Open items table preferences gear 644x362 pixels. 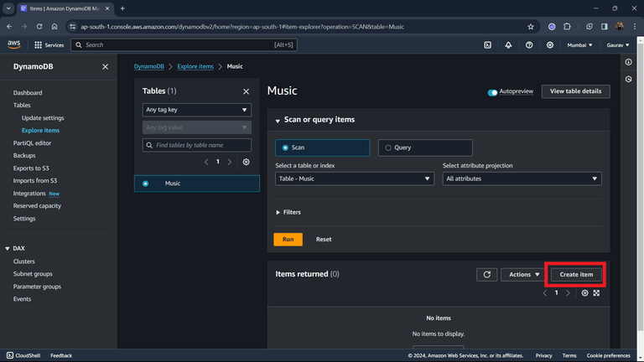584,293
